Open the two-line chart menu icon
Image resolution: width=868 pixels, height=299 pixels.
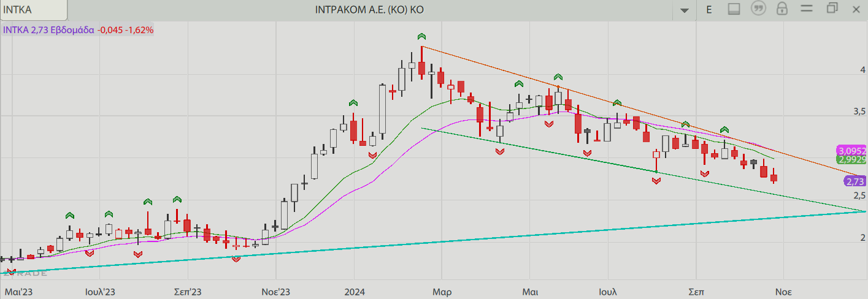806,9
